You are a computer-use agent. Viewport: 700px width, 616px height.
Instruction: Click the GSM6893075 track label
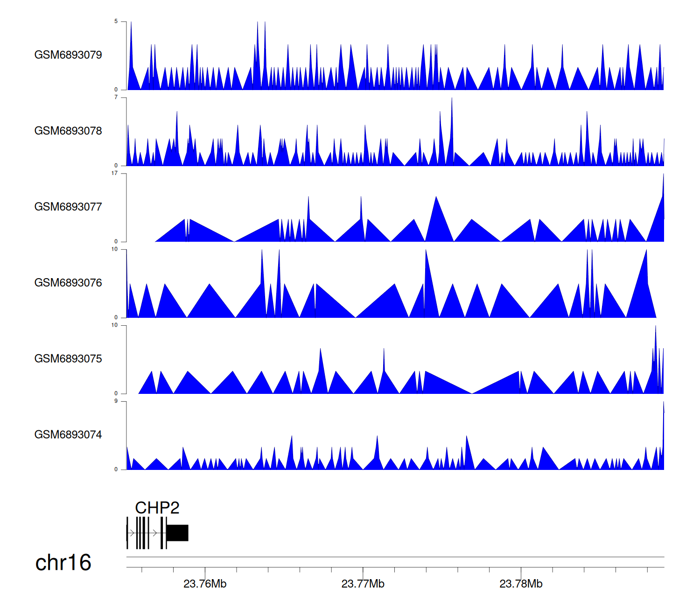click(68, 359)
